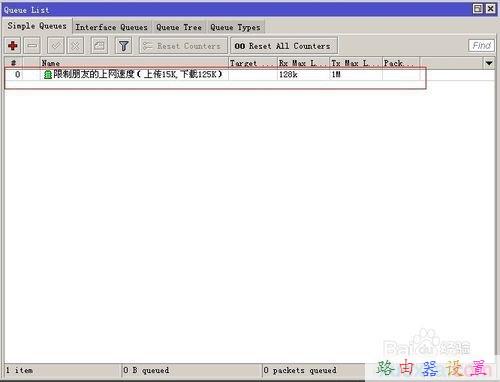The width and height of the screenshot is (500, 382).
Task: Sort by the Rx Max Limit column header
Action: [304, 63]
